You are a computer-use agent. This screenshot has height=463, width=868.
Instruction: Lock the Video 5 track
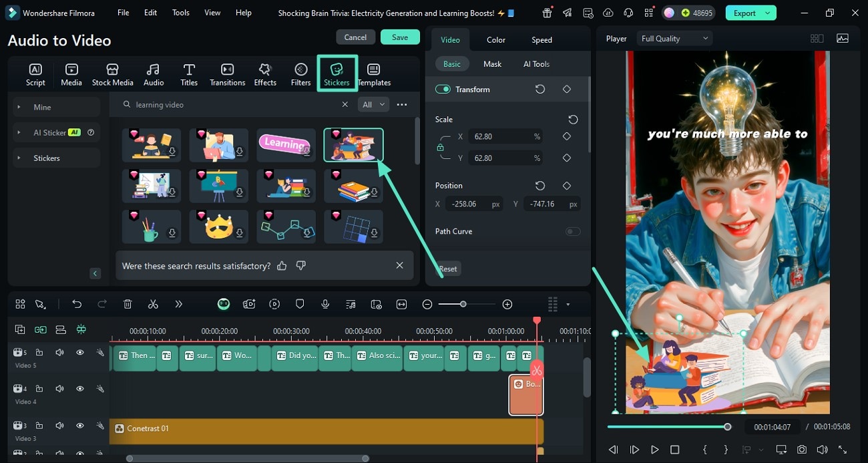(39, 352)
